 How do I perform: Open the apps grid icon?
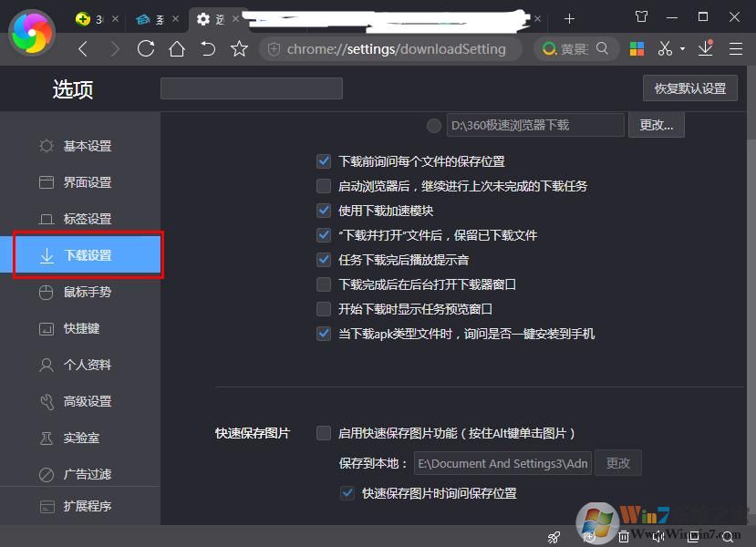coord(637,48)
